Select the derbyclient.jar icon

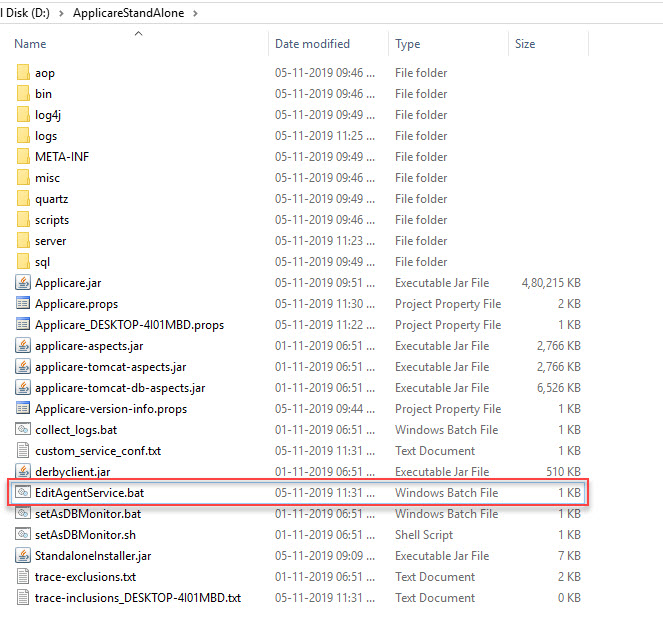pos(23,472)
